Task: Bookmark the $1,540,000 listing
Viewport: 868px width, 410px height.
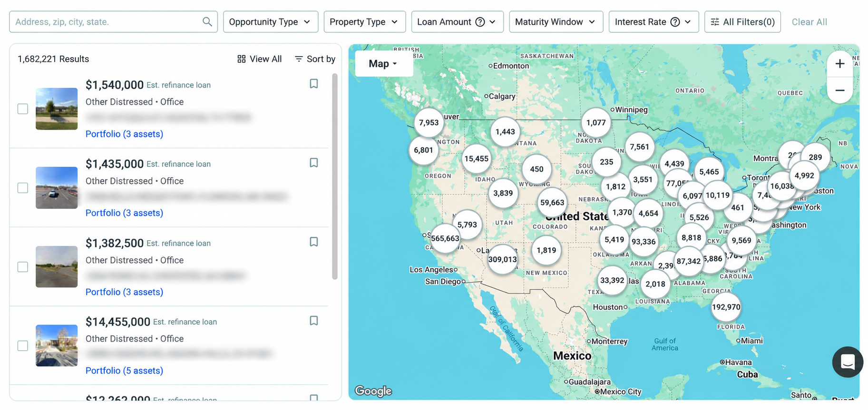Action: 314,84
